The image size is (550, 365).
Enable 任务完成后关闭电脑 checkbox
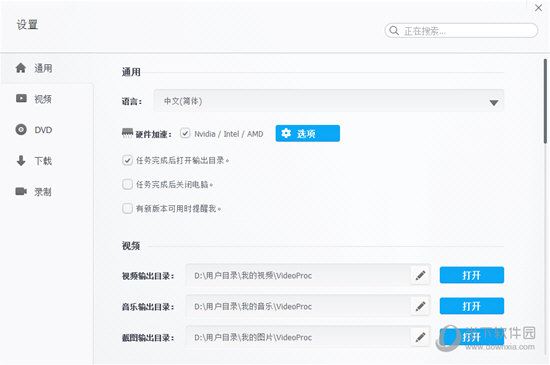(x=127, y=184)
